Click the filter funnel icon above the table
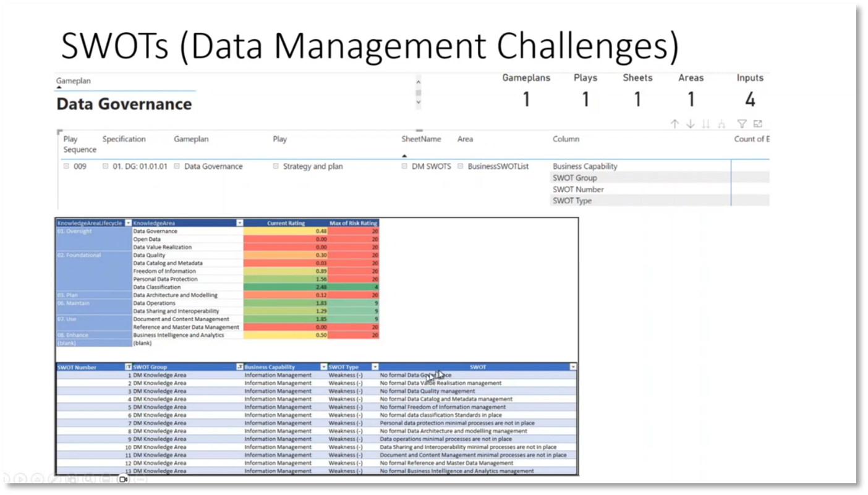 pos(742,124)
